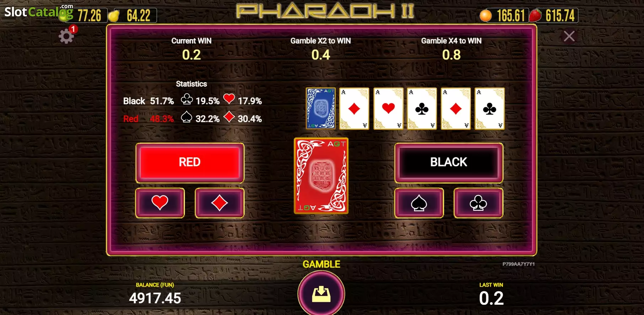Screen dimensions: 644x315
Task: Choose the hearts suit button
Action: [x=160, y=203]
